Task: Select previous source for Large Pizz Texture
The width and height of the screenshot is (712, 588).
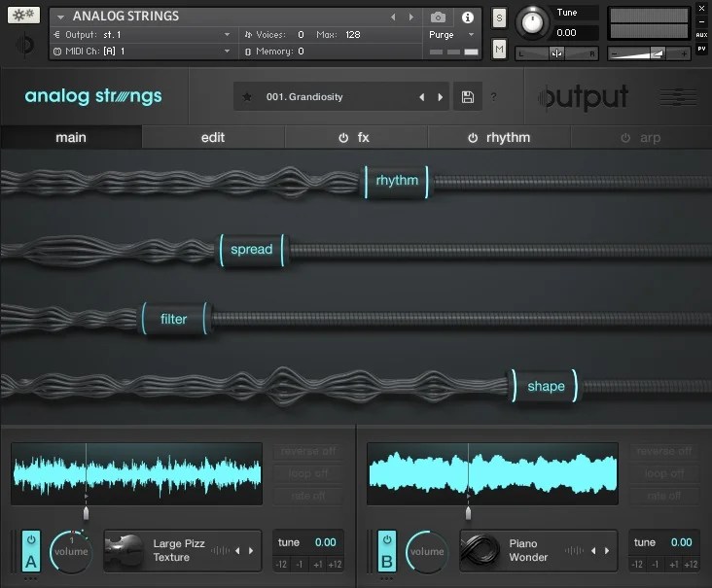Action: [237, 551]
